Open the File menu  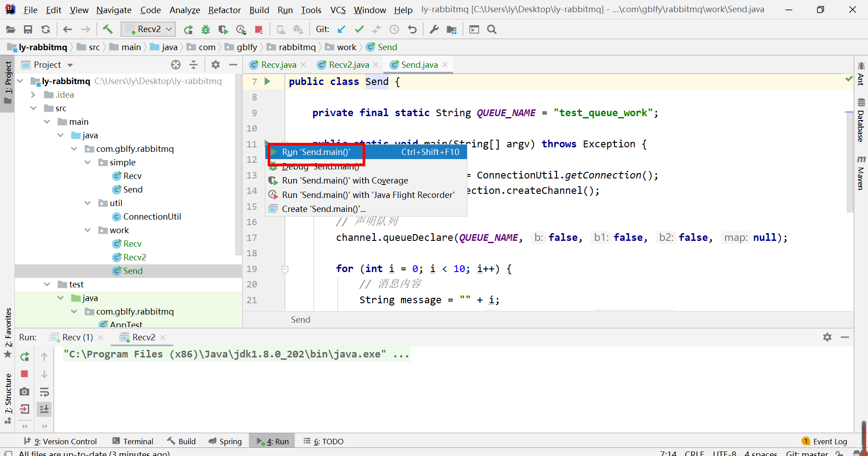click(30, 10)
